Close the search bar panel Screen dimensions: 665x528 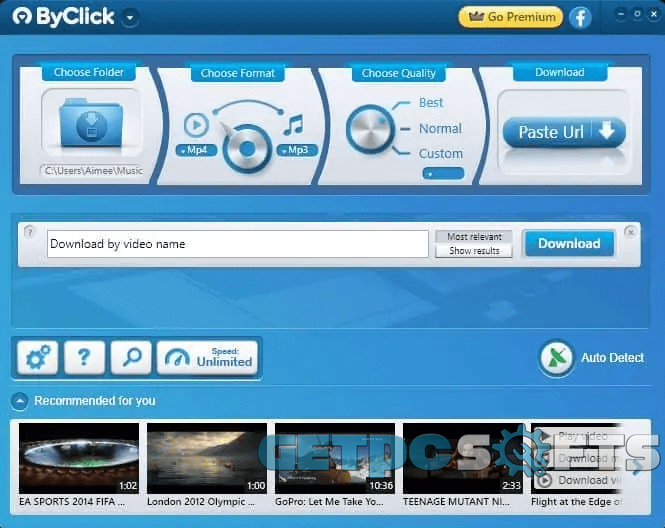pos(630,232)
